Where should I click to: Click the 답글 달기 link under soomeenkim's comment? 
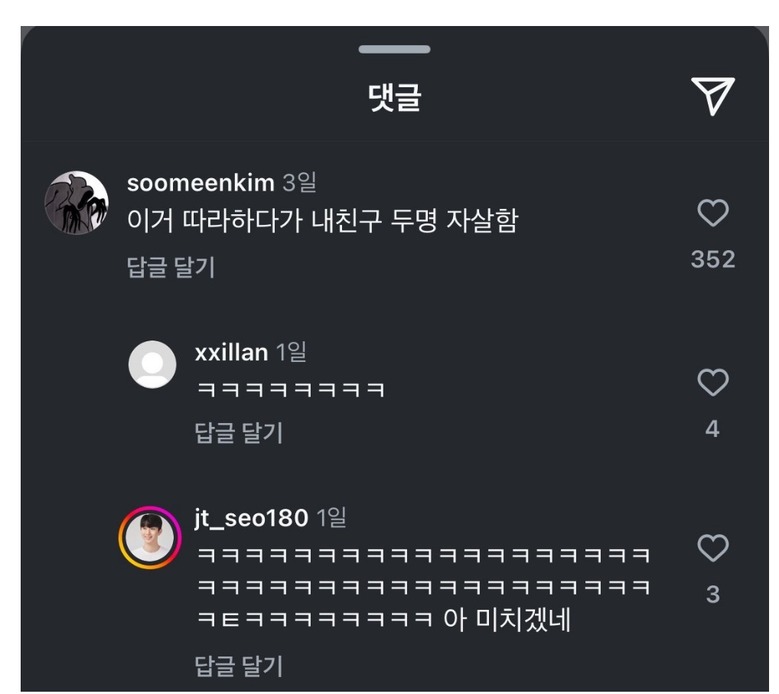(x=171, y=267)
